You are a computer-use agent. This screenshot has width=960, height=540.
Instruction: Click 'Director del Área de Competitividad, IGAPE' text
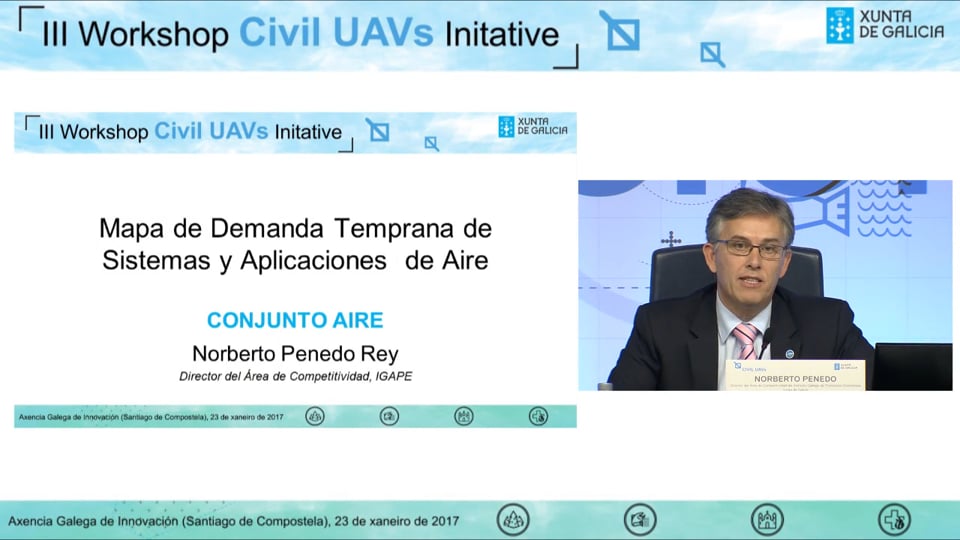(295, 377)
